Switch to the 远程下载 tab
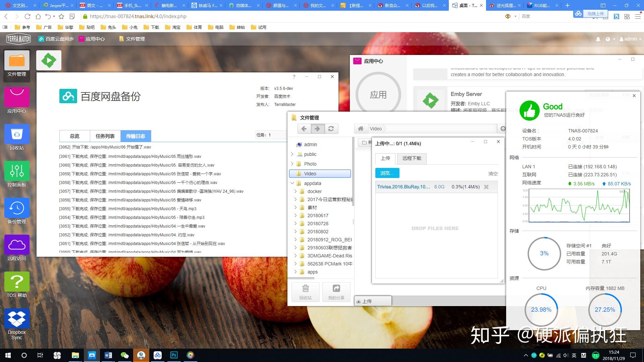Screen dimensions: 644x362 point(412,158)
